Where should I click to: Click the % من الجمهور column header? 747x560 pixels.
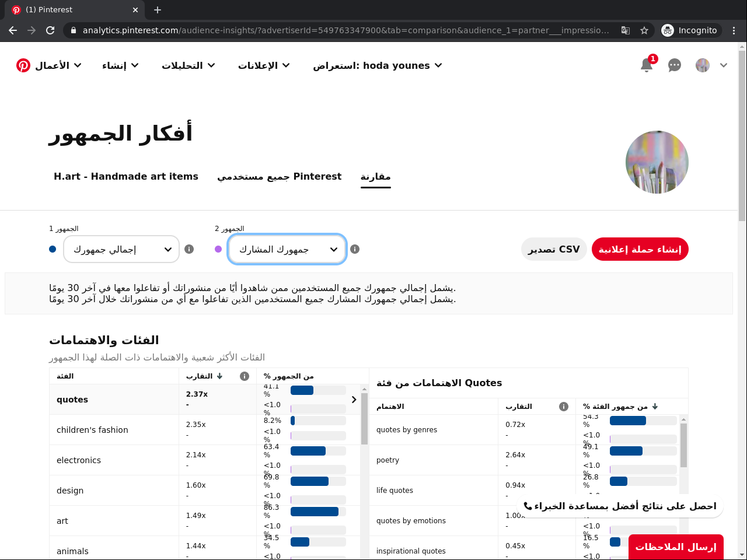(289, 376)
